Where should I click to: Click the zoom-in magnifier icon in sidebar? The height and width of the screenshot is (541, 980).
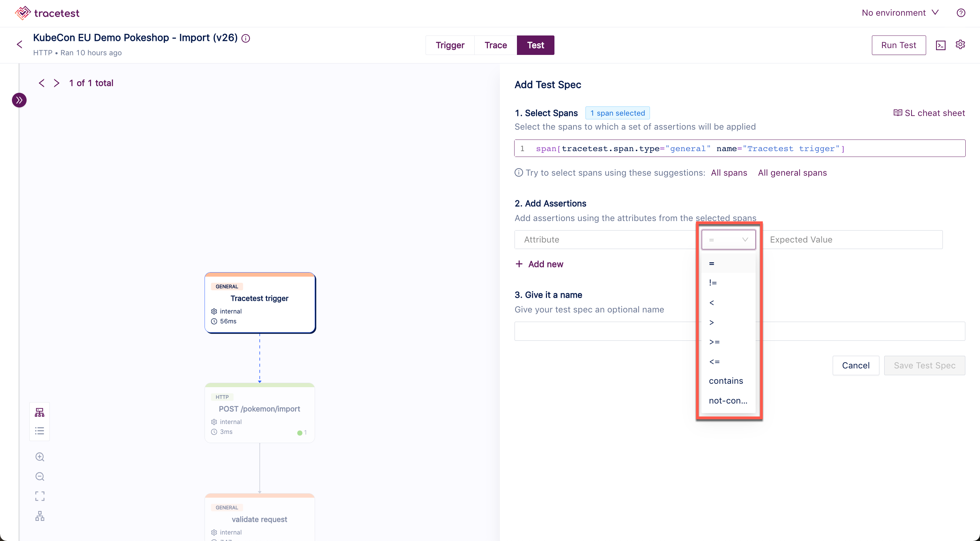click(40, 456)
